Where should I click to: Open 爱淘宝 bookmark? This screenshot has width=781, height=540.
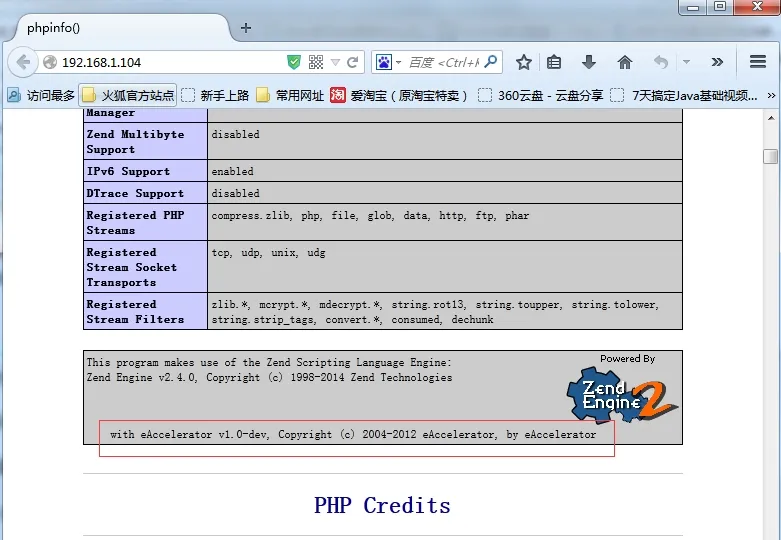coord(399,95)
